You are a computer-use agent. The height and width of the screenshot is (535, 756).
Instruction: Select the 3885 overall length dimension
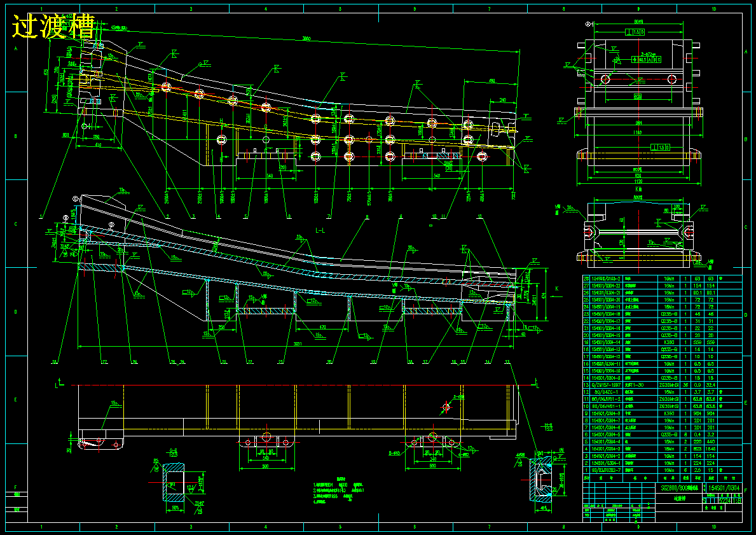click(306, 39)
